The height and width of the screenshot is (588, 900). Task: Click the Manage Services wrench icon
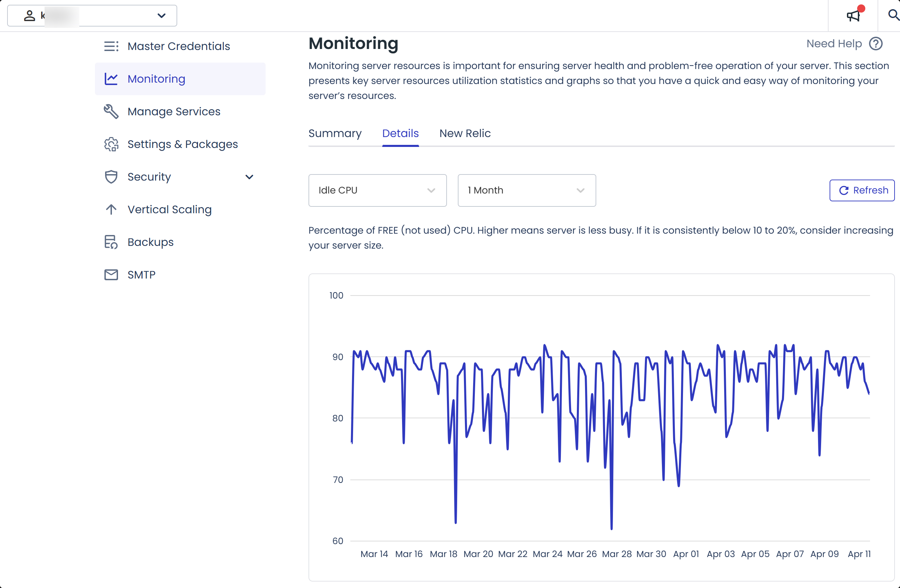[x=111, y=112]
